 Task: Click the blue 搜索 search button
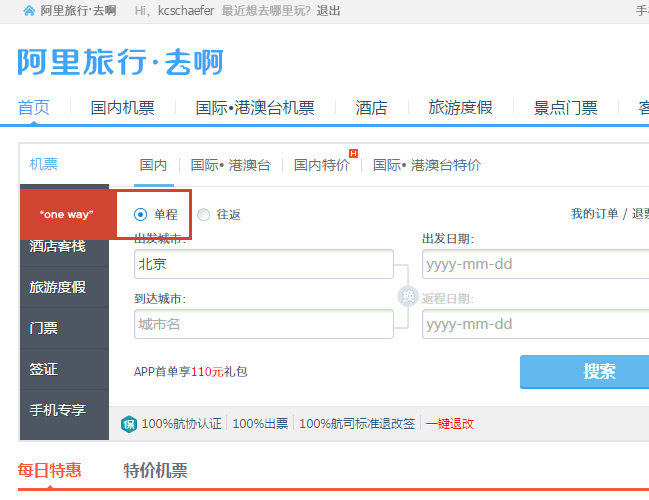click(584, 371)
